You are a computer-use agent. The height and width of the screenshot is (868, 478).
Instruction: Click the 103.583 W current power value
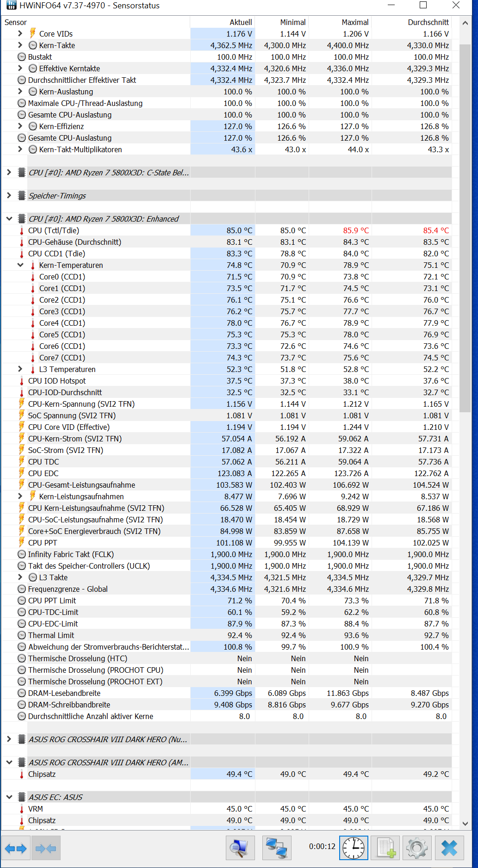(234, 485)
